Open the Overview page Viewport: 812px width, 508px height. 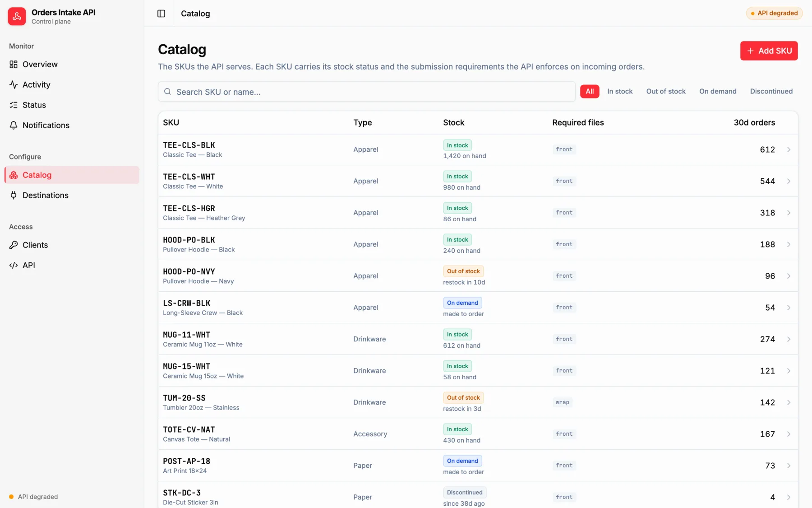pyautogui.click(x=72, y=64)
